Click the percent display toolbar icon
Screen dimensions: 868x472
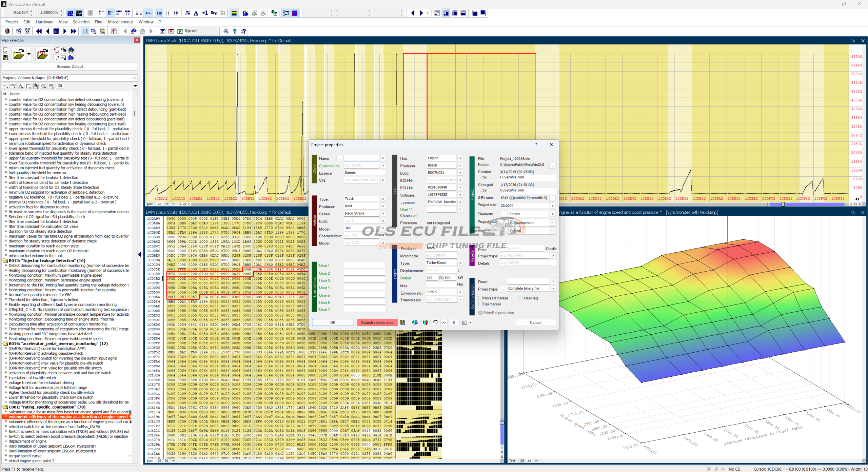[188, 13]
